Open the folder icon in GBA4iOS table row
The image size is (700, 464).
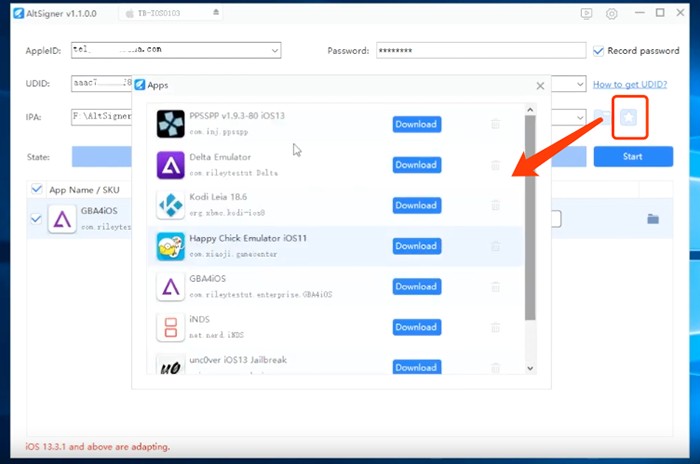653,219
